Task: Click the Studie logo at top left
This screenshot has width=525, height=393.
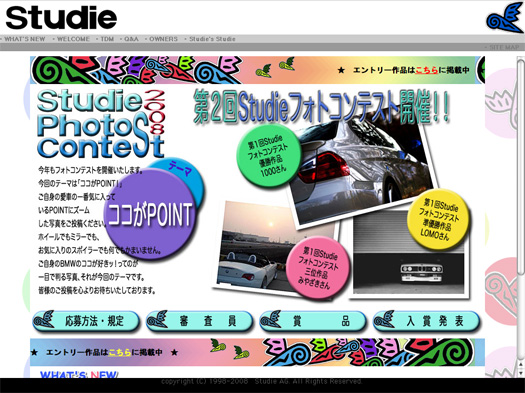Action: pyautogui.click(x=61, y=18)
